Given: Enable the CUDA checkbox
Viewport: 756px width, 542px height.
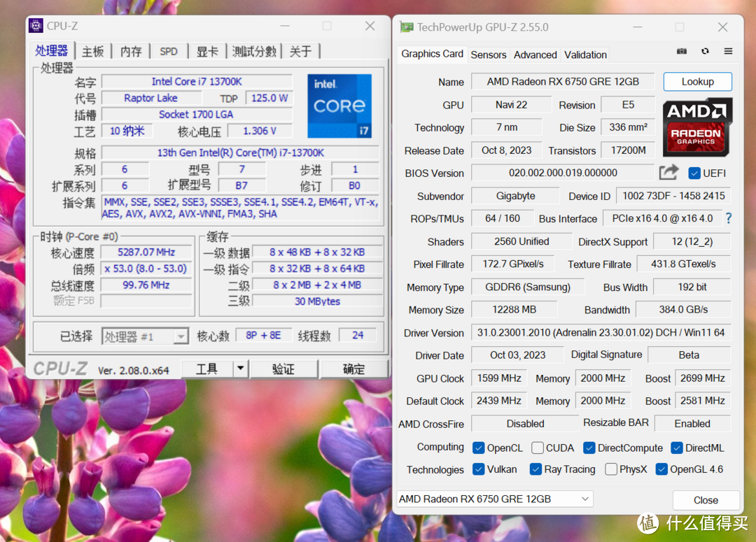Looking at the screenshot, I should pos(538,448).
